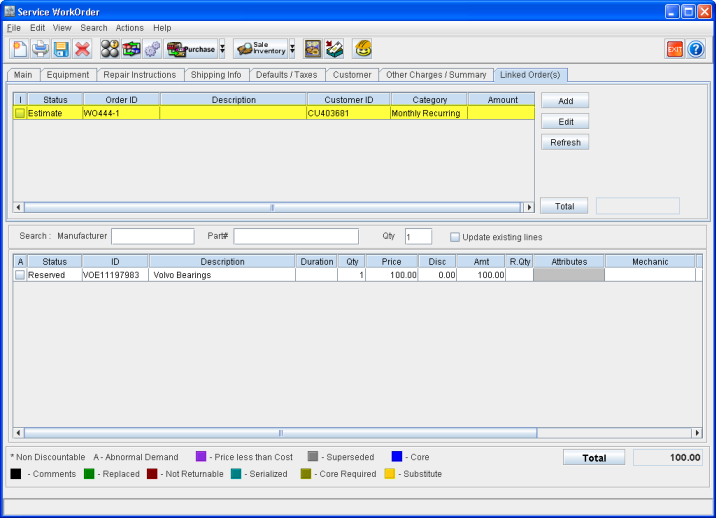Click the parts table horizontal scrollbar thumb
Screen dimensions: 716x518
[x=280, y=433]
